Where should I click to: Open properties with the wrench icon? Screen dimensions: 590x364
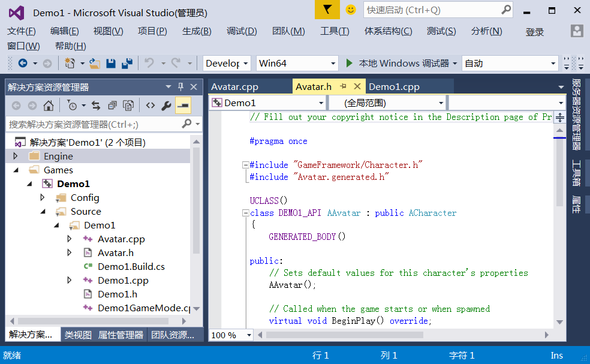tap(166, 106)
